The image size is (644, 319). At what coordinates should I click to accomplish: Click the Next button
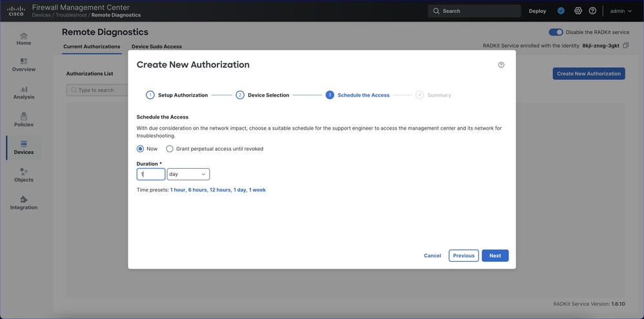tap(495, 256)
